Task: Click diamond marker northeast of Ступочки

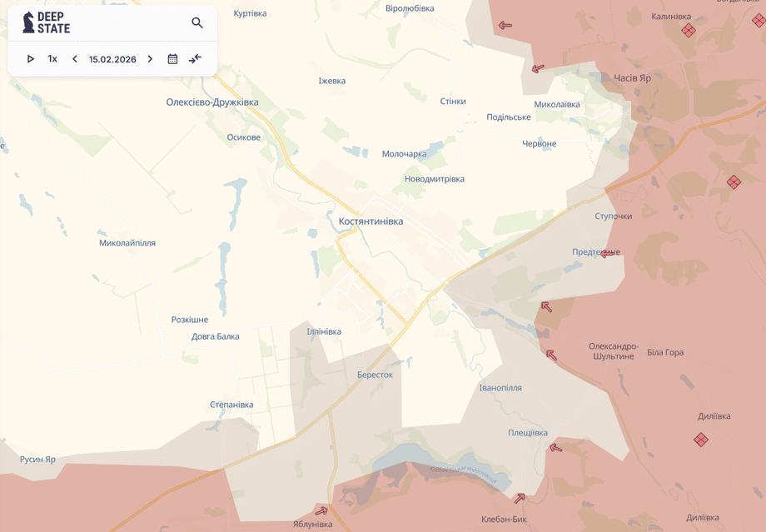Action: tap(734, 181)
